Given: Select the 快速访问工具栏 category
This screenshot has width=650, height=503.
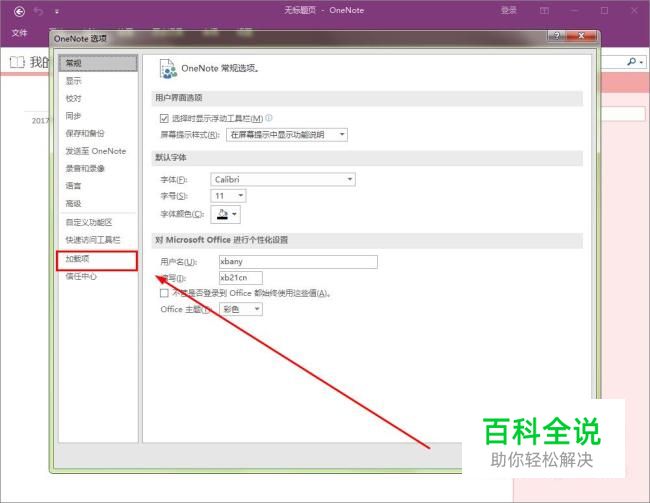Looking at the screenshot, I should (98, 240).
